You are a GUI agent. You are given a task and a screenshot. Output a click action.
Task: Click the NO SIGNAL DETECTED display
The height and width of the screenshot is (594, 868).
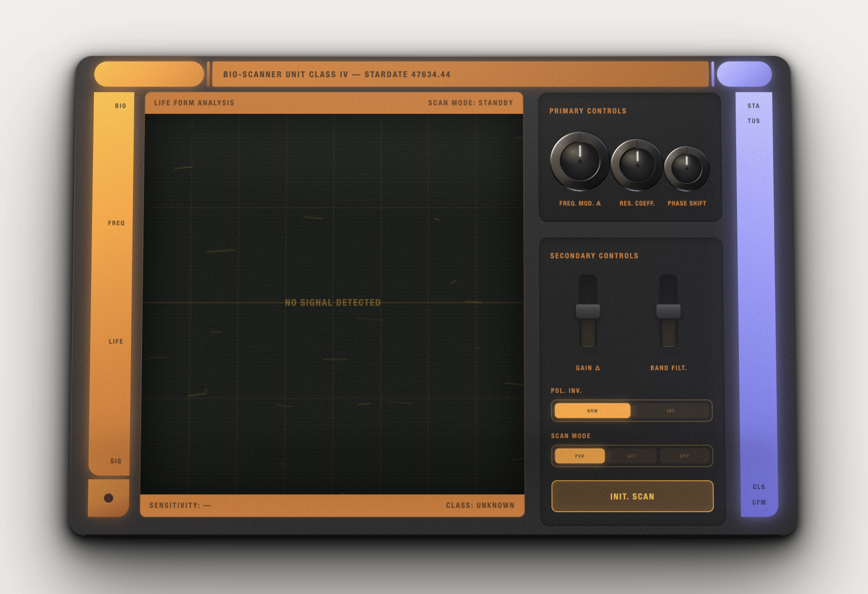pos(333,303)
